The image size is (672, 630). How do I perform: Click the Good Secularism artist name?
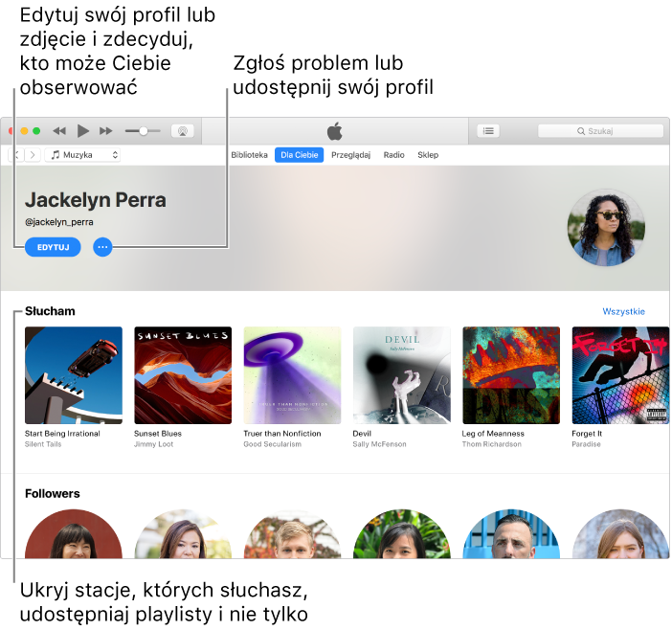[272, 444]
